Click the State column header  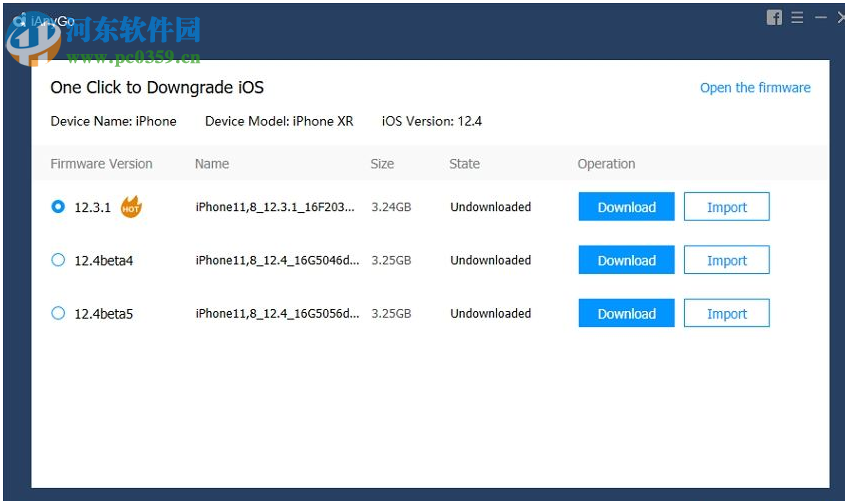[465, 164]
